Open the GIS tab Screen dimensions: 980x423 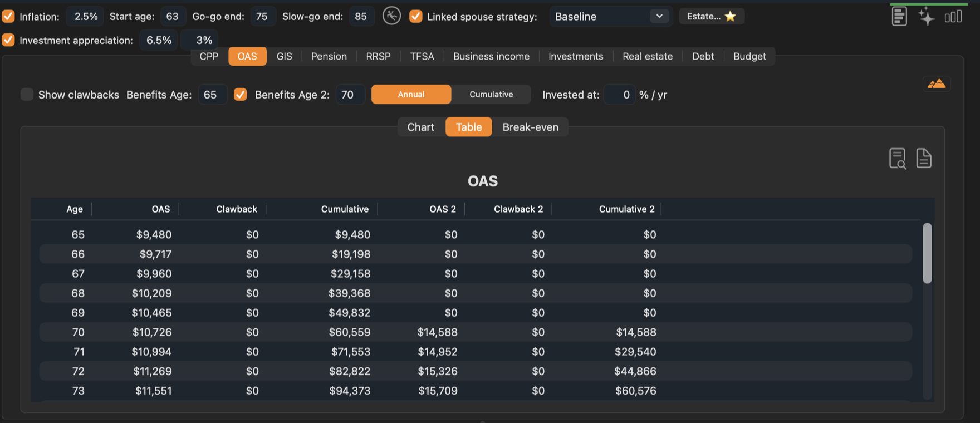click(x=284, y=56)
